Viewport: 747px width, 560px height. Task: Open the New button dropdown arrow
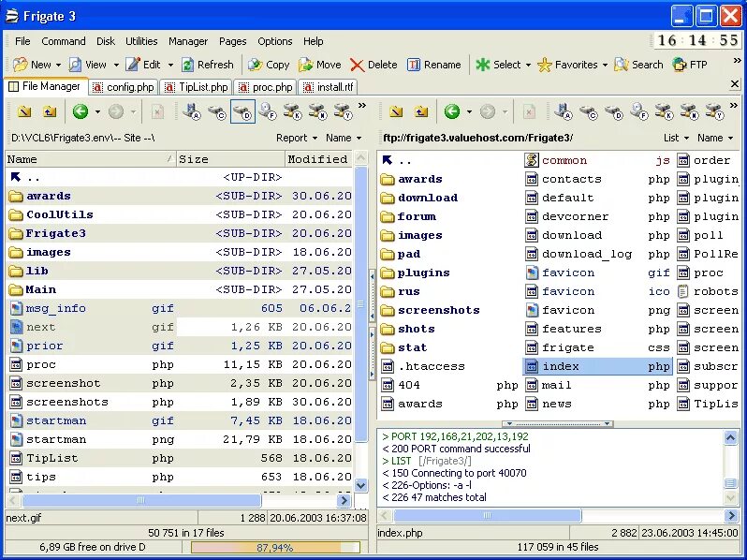[59, 65]
